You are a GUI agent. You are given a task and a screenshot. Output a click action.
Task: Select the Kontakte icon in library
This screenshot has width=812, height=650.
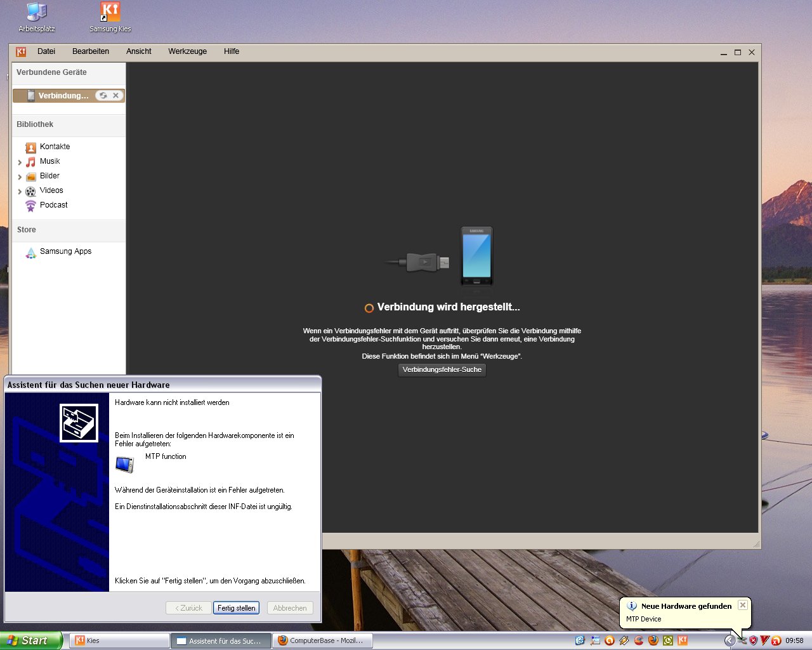30,147
